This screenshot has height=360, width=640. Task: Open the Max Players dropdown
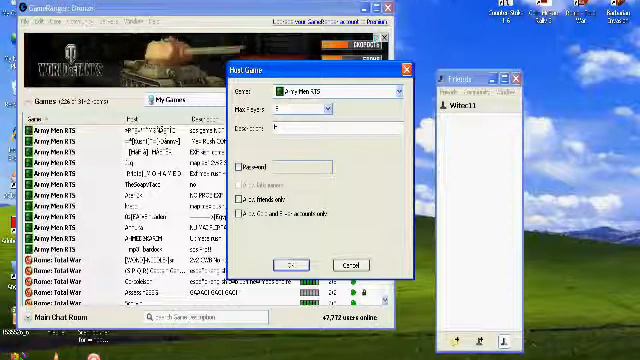tap(328, 109)
